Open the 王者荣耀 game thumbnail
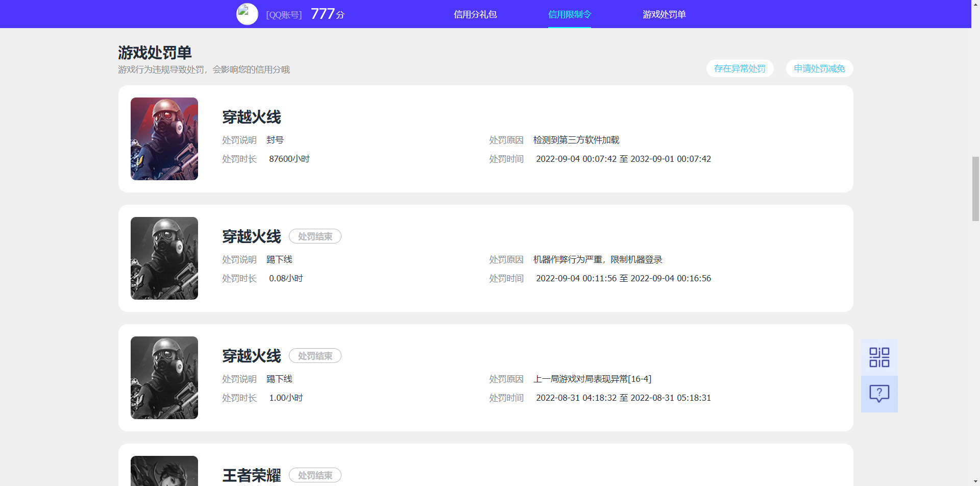 click(x=164, y=471)
